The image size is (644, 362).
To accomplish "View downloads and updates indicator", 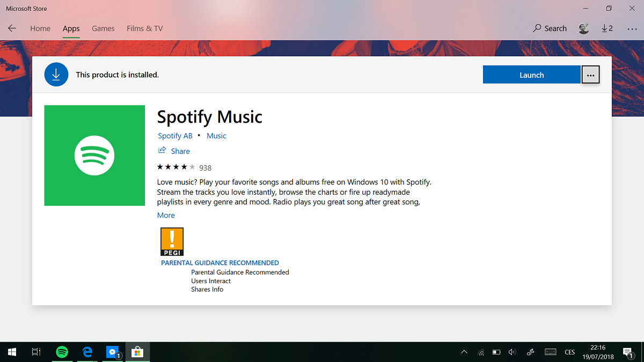I will (607, 28).
